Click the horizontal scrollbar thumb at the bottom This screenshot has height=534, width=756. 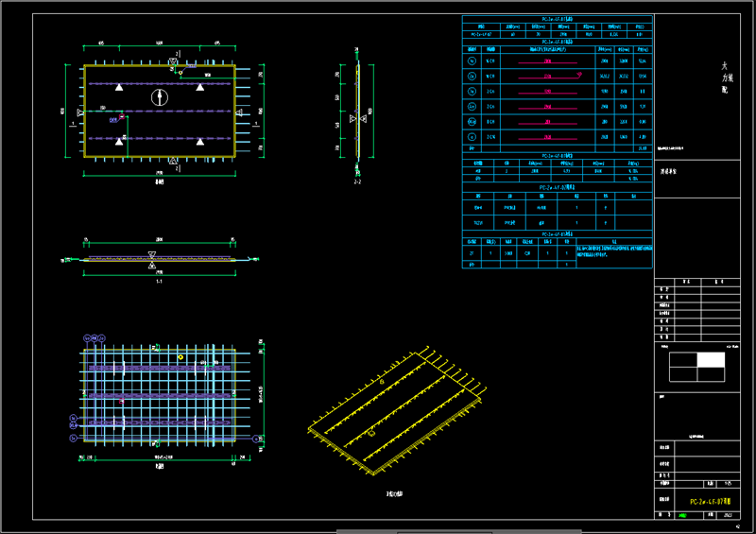(459, 531)
